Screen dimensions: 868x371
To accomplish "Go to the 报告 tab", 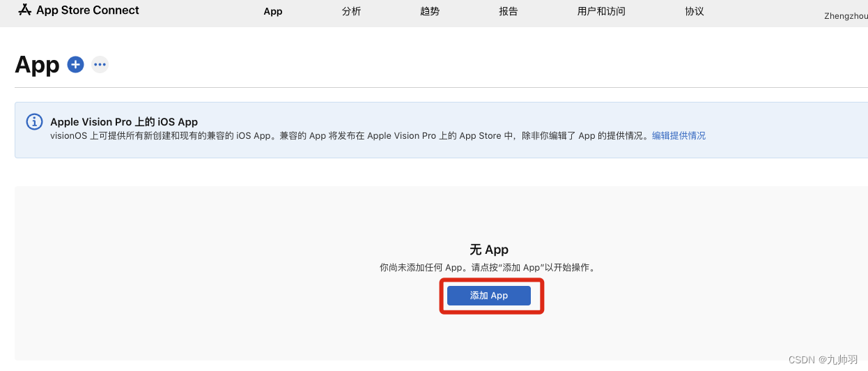I will coord(509,11).
